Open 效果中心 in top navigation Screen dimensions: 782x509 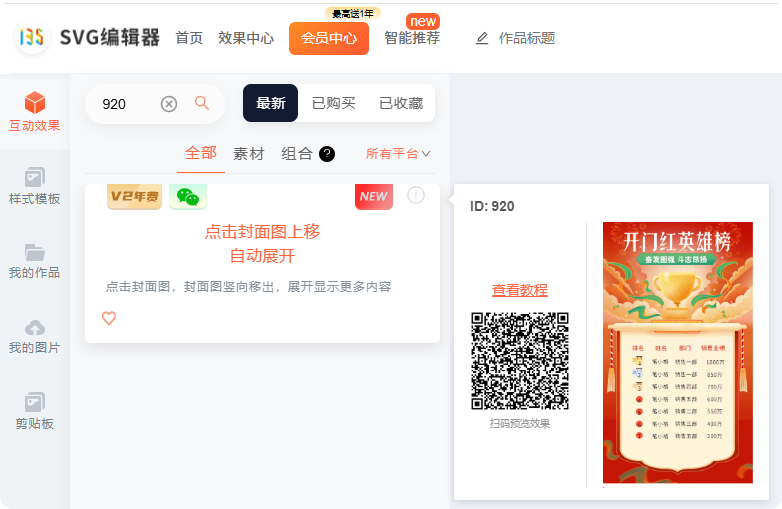coord(246,38)
